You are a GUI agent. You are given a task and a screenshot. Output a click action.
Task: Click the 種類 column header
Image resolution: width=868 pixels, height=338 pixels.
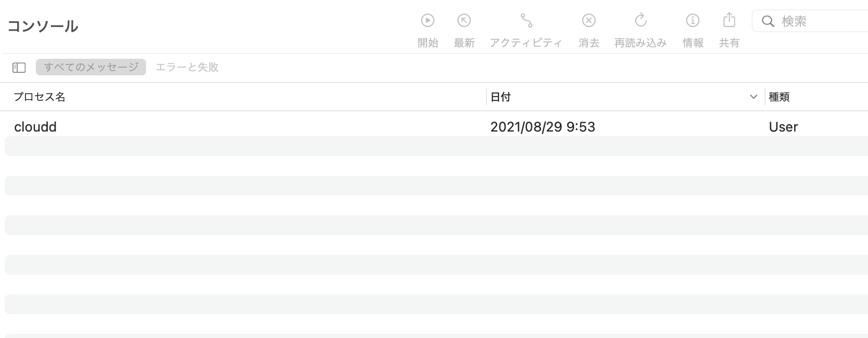779,97
